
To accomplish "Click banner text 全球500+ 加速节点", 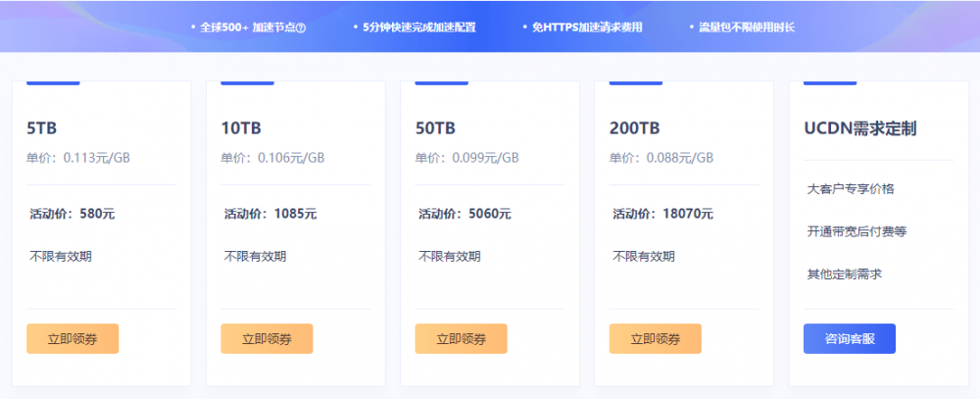I will [248, 28].
